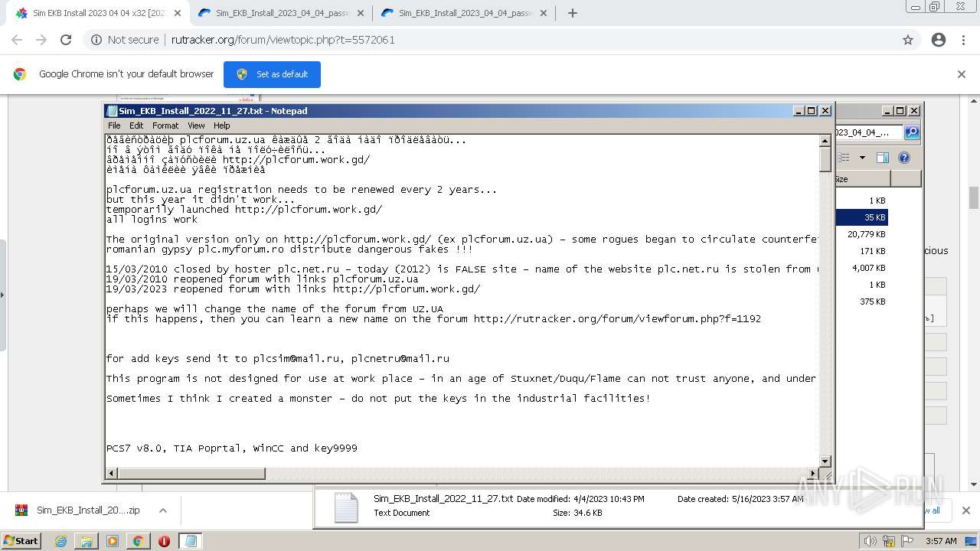The width and height of the screenshot is (980, 551).
Task: Open the Notepad Help menu
Action: (221, 126)
